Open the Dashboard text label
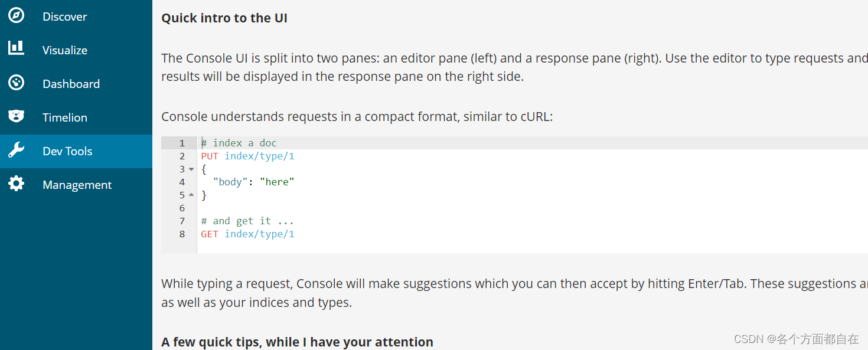Viewport: 868px width, 350px height. coord(71,84)
